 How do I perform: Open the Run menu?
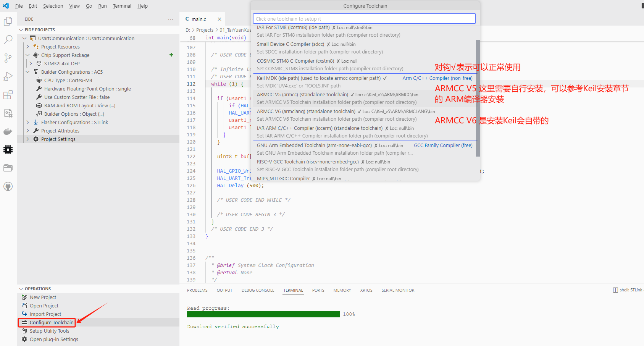click(x=102, y=6)
